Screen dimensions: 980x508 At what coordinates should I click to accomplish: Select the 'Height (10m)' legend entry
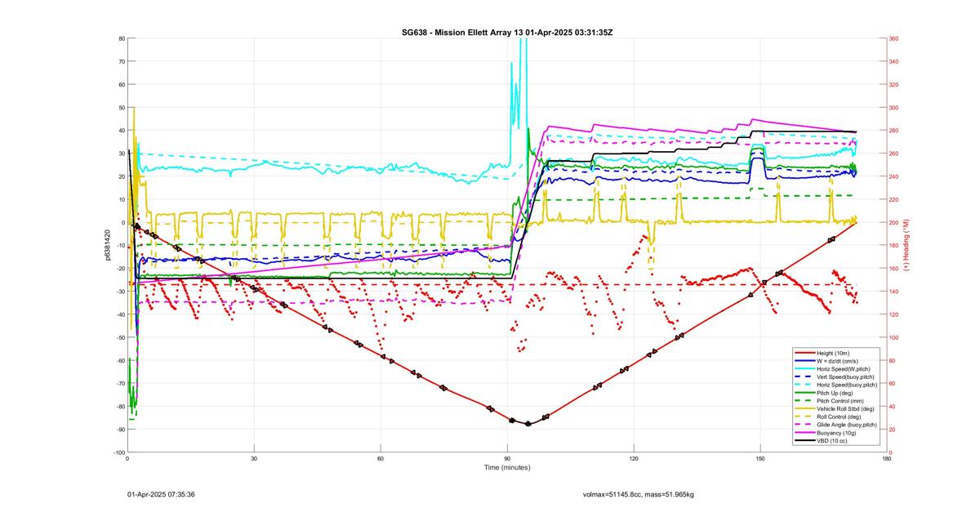(833, 352)
